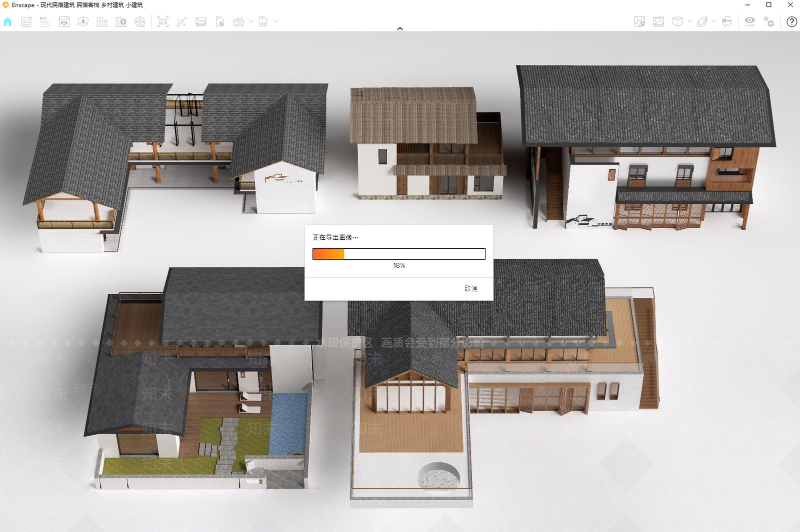Click the View Management eye window icon
This screenshot has height=532, width=800.
(64, 21)
